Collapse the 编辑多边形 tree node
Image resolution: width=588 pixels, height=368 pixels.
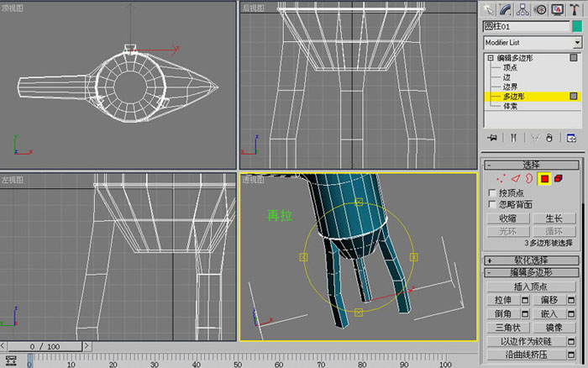[490, 58]
